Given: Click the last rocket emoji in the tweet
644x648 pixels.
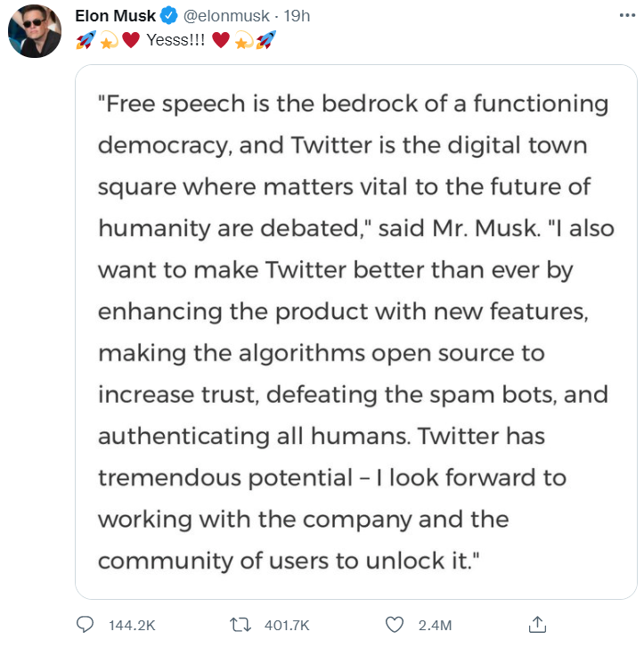Looking at the screenshot, I should [x=265, y=40].
